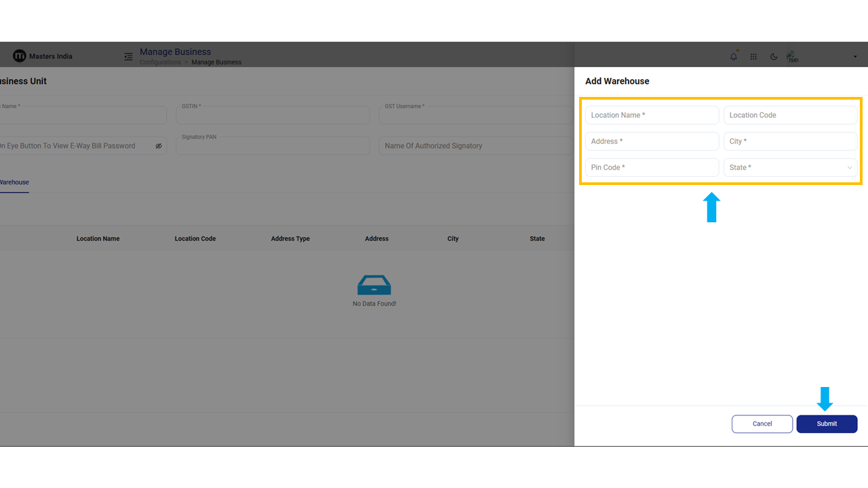Image resolution: width=868 pixels, height=488 pixels.
Task: Open the State dropdown
Action: (x=790, y=167)
